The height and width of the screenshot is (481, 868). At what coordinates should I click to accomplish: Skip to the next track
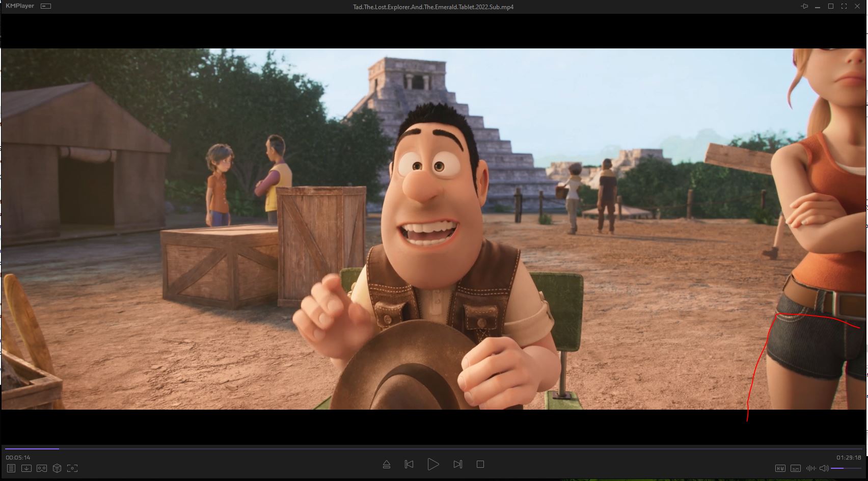point(457,464)
